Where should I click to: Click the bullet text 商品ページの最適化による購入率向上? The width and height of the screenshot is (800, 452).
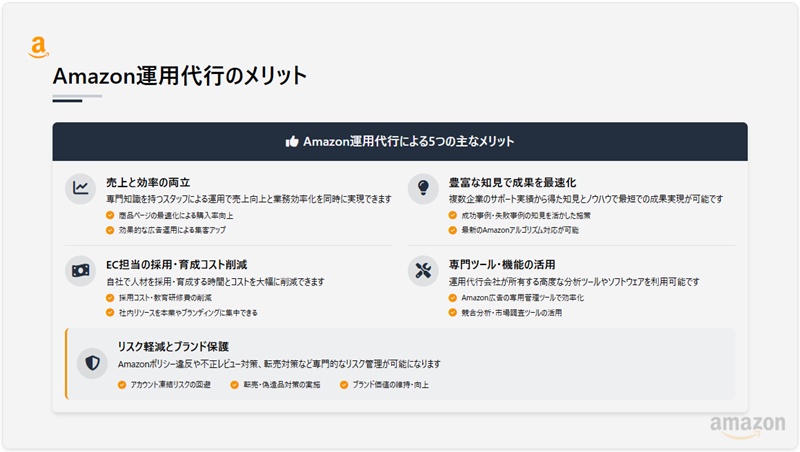(176, 215)
